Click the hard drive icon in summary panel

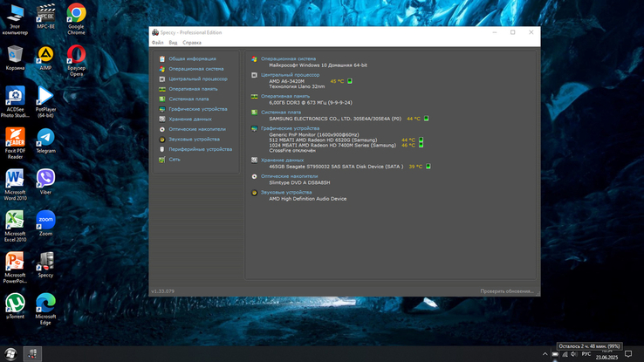tap(254, 161)
